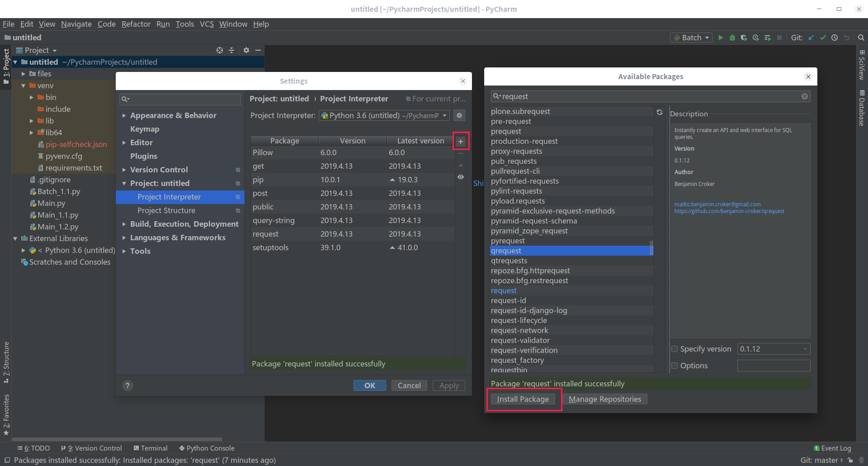Select the Pillow row in package table

[x=353, y=152]
